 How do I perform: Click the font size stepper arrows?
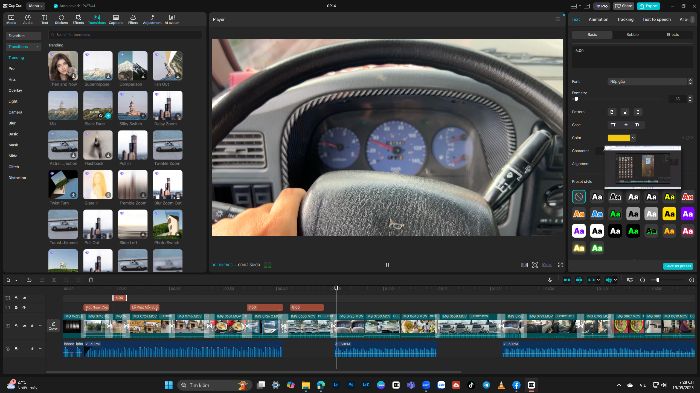tap(690, 99)
